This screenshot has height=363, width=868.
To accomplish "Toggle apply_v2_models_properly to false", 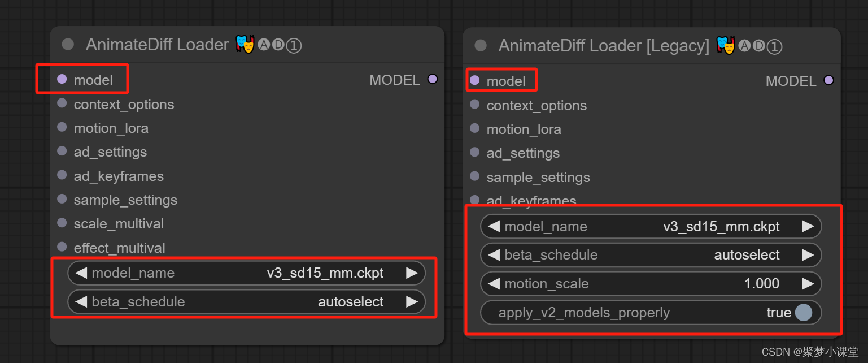I will coord(804,312).
